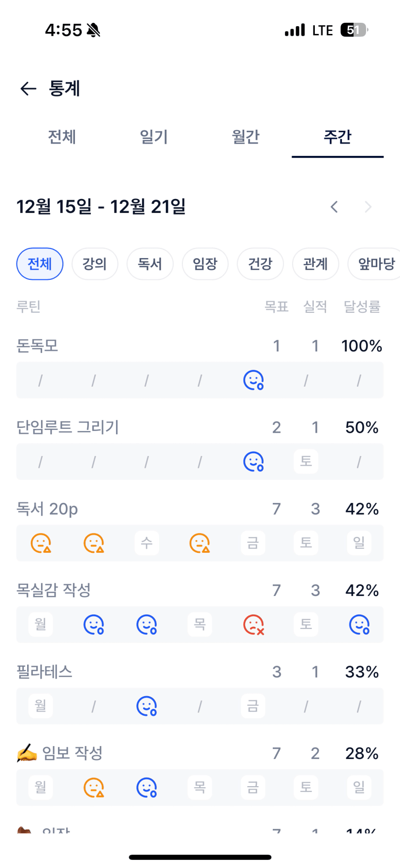Select the 독서 category filter chip
The image size is (400, 868).
coord(150,264)
